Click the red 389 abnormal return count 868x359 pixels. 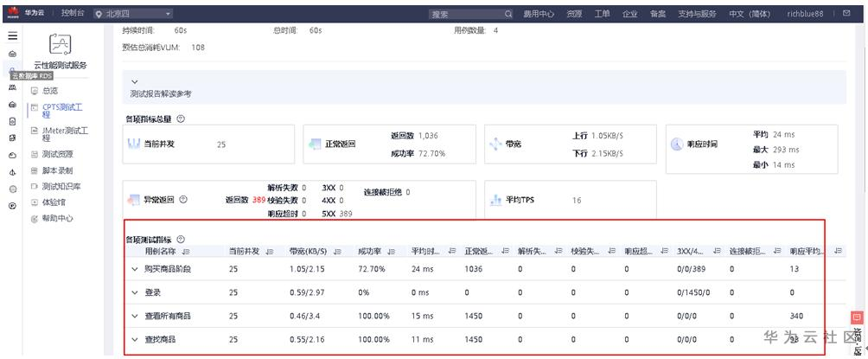[x=259, y=200]
